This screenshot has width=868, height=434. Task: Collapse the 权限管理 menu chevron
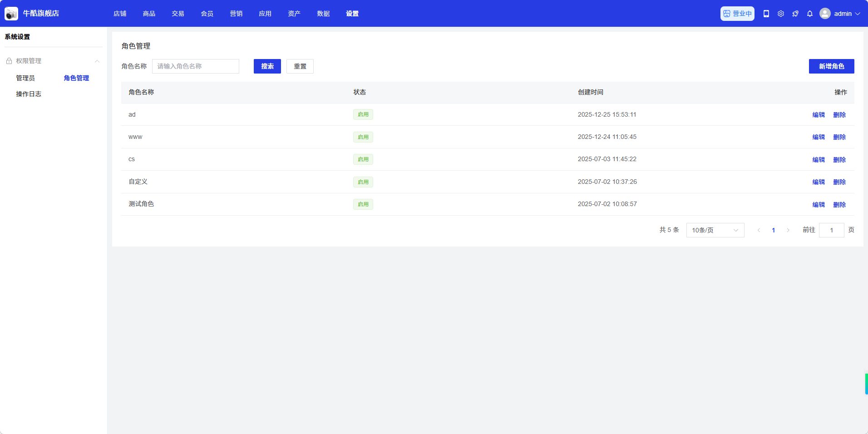[97, 61]
